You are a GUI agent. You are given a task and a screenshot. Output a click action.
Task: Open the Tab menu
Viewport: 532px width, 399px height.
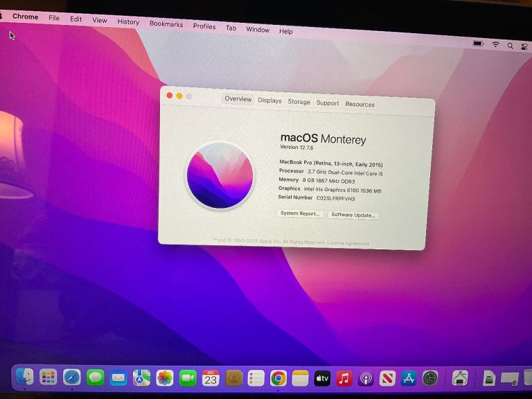[x=231, y=28]
